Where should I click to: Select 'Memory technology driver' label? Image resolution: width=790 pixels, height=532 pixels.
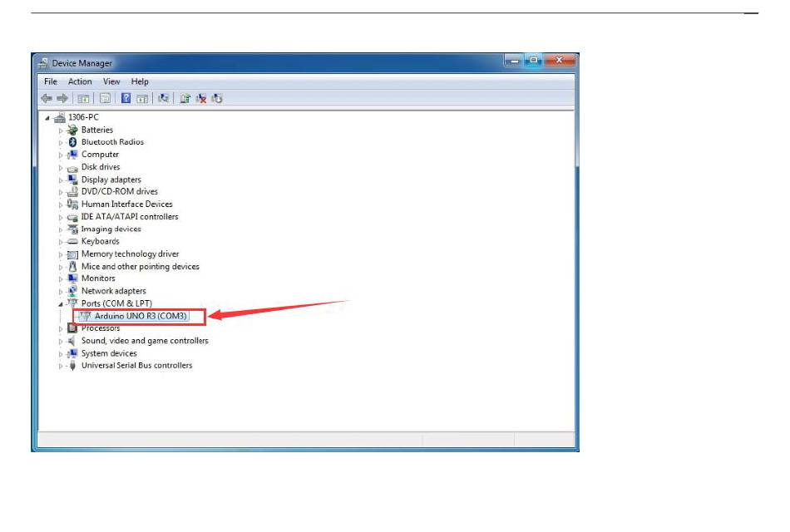coord(130,254)
